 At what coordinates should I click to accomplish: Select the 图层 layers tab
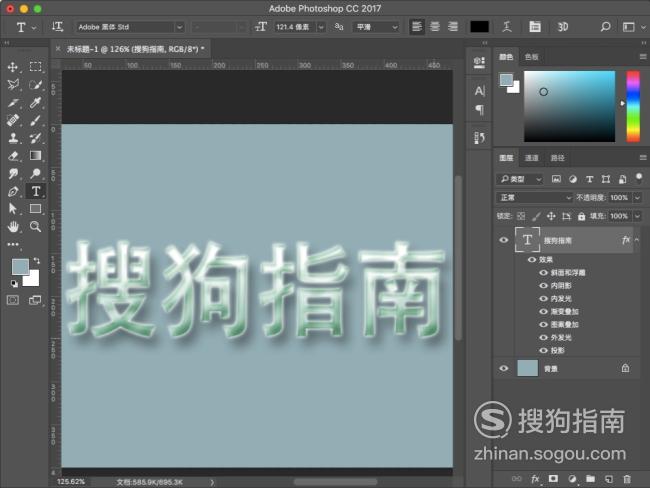(506, 158)
